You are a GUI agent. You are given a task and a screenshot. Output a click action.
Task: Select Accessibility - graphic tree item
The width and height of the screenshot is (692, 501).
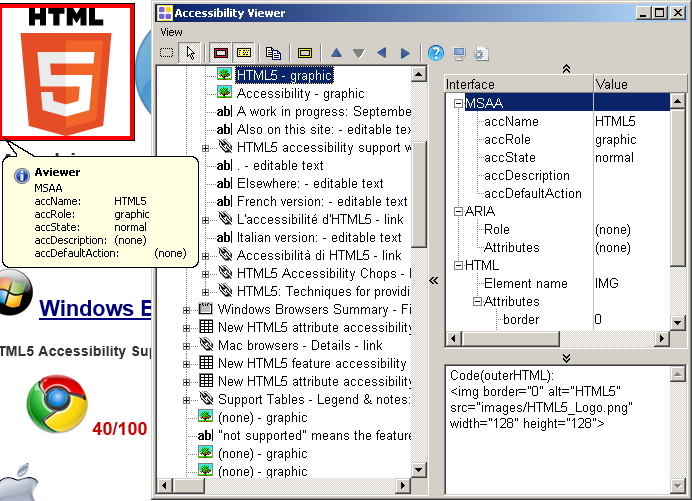[301, 94]
